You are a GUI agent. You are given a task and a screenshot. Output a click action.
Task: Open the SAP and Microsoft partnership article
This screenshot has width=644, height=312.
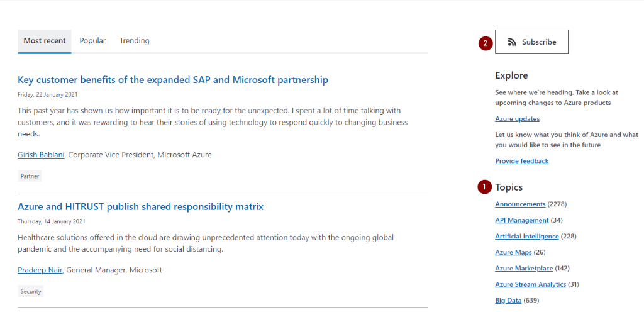(x=173, y=80)
